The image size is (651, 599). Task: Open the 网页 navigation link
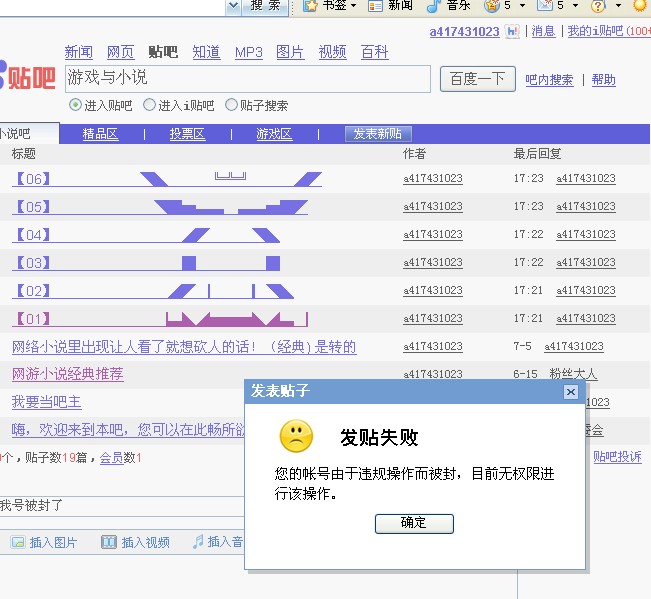(x=120, y=52)
